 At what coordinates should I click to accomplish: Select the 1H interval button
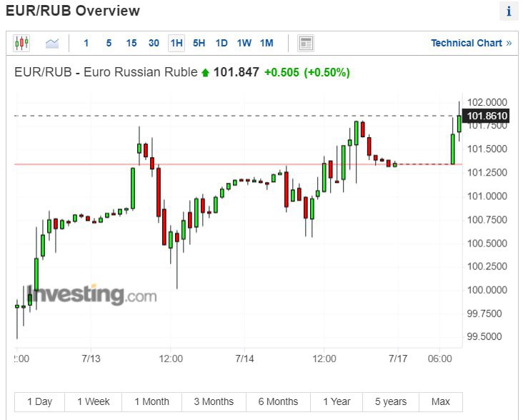(x=176, y=43)
